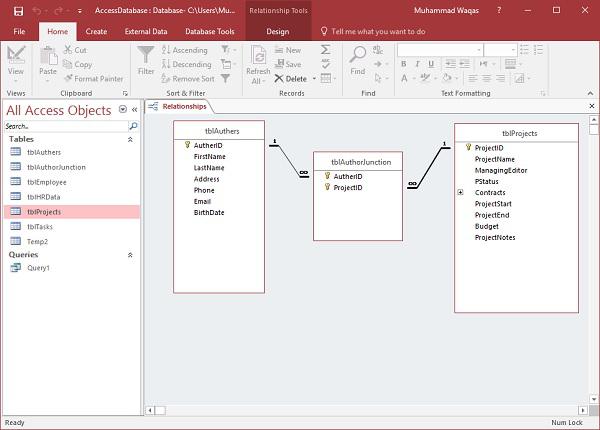Click the search magnifier in navigation pane
The width and height of the screenshot is (600, 430).
133,127
